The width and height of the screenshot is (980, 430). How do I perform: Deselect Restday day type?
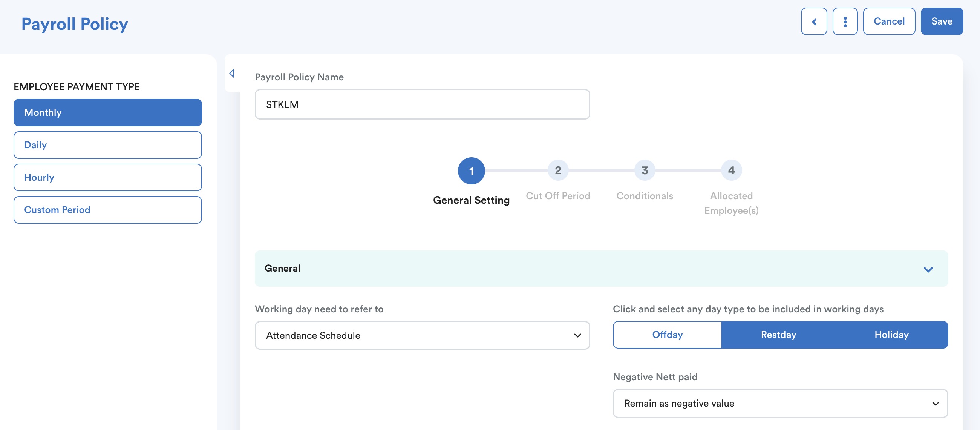[x=778, y=335]
